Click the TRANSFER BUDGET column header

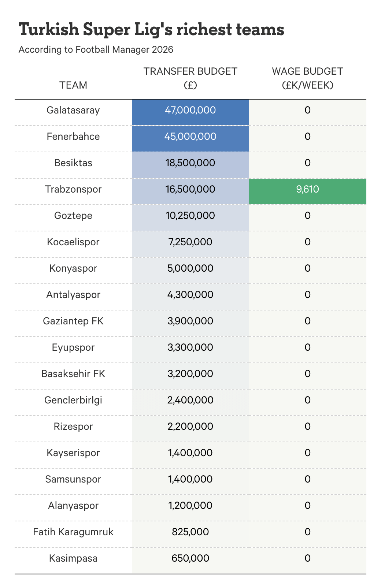(190, 78)
